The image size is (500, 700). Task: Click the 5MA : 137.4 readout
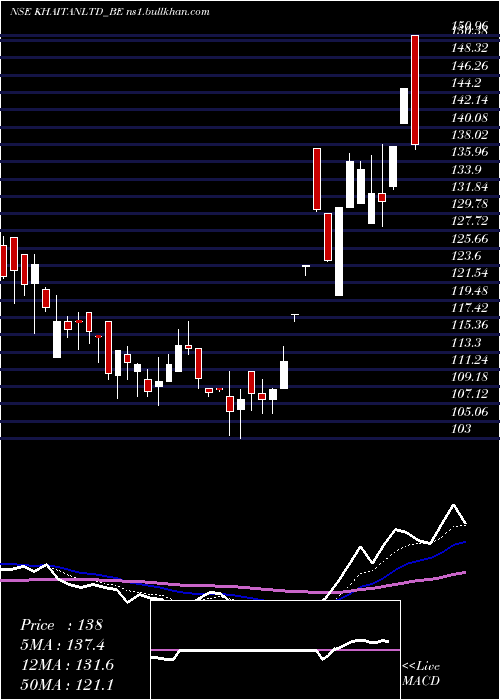pyautogui.click(x=65, y=645)
